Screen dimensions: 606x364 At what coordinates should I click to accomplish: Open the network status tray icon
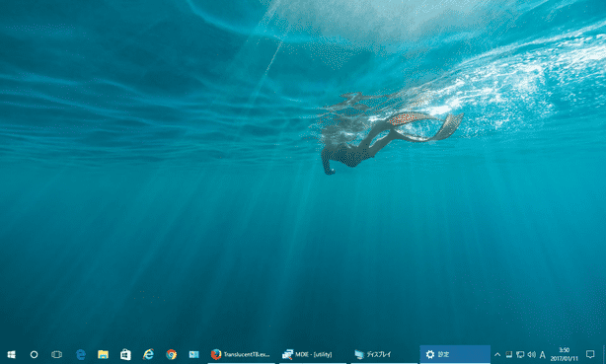tap(520, 354)
